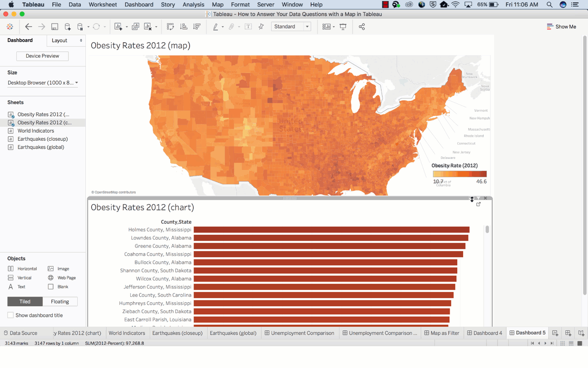Switch to Floating layout mode
Viewport: 588px width, 368px height.
[x=60, y=302]
